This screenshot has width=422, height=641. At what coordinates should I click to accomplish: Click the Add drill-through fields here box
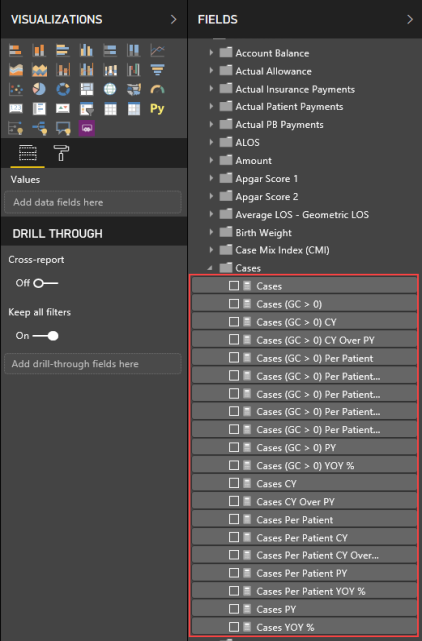pyautogui.click(x=93, y=363)
